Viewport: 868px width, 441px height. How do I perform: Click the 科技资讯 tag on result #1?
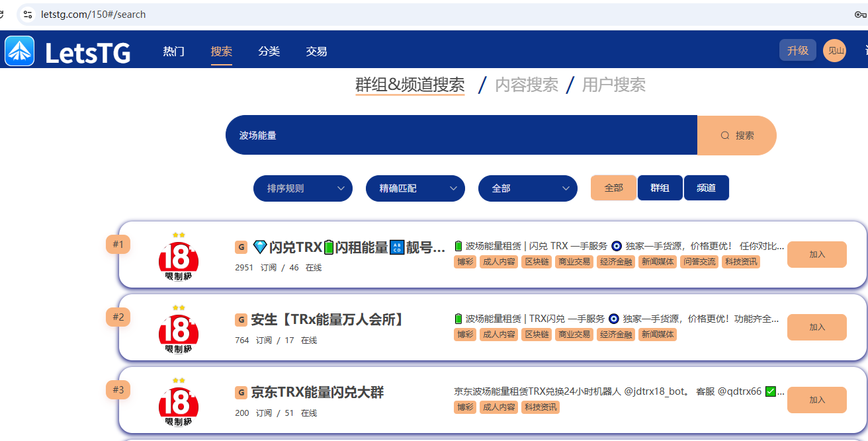pyautogui.click(x=741, y=262)
